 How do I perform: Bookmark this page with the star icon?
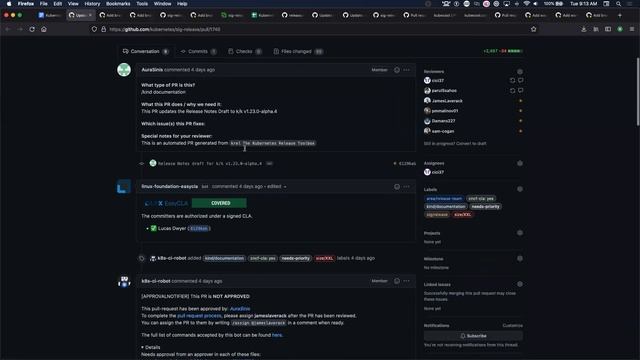point(533,29)
